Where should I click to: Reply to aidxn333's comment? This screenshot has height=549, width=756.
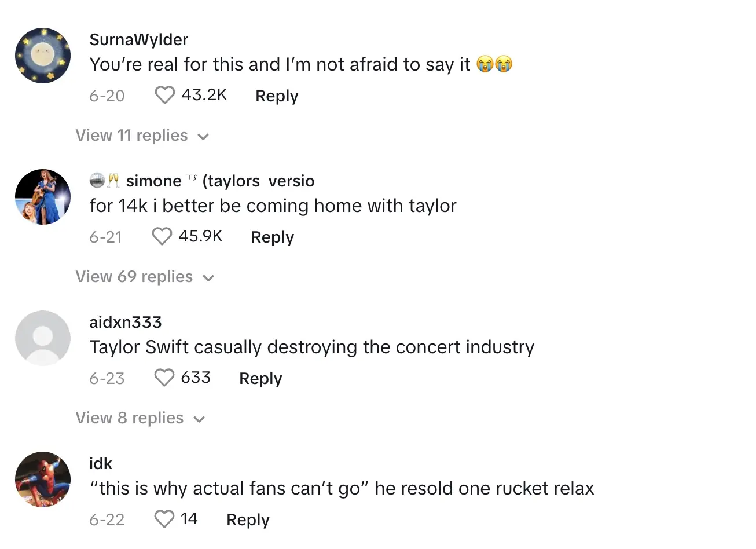[x=260, y=378]
